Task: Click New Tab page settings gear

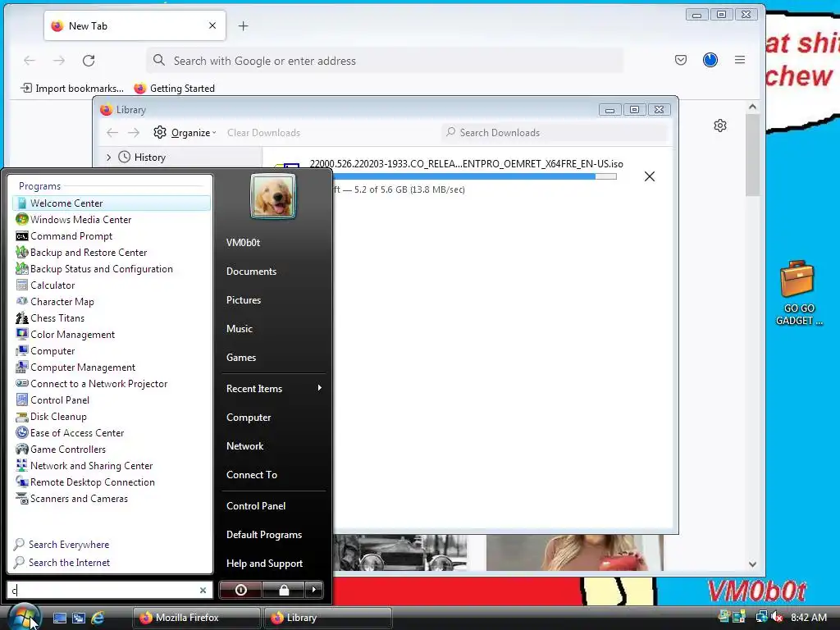Action: [720, 126]
